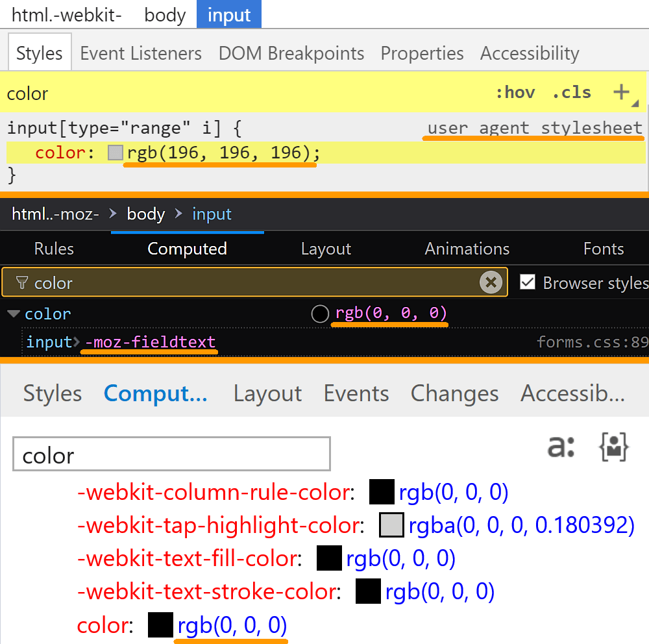
Task: Click the plus icon to add style rule
Action: coord(621,93)
